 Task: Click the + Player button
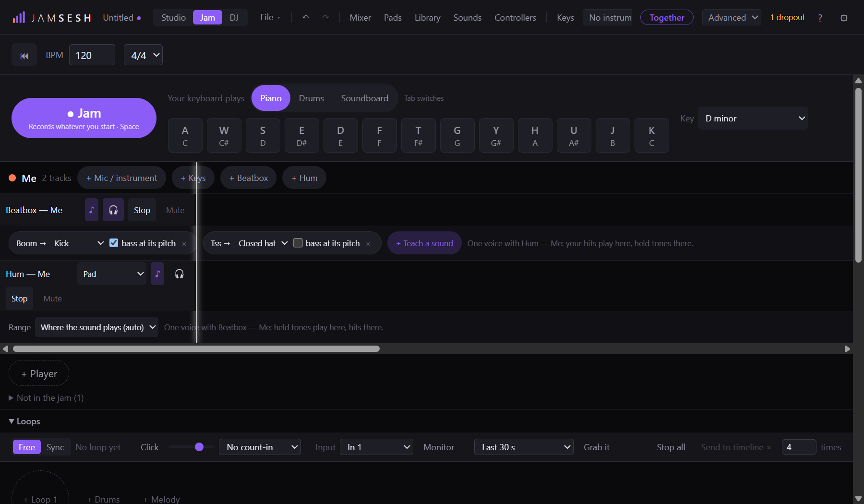39,373
